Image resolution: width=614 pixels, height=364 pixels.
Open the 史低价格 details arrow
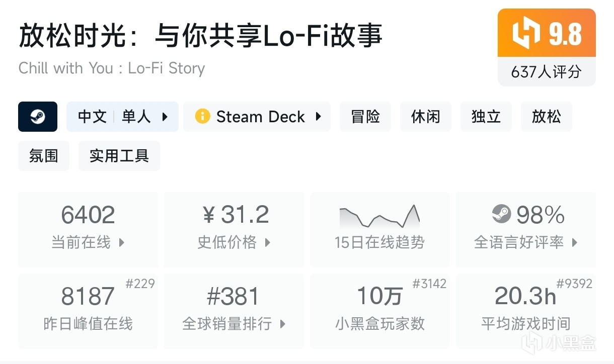coord(268,242)
